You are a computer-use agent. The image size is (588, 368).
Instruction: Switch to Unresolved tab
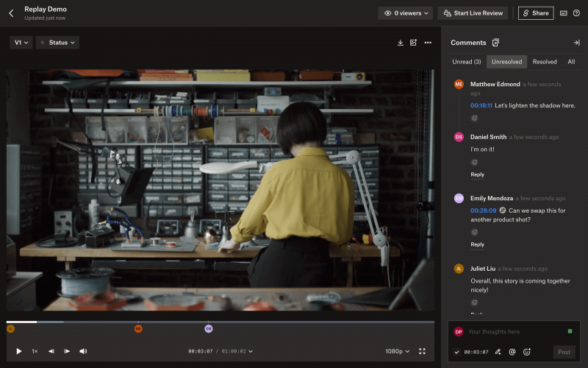(506, 62)
